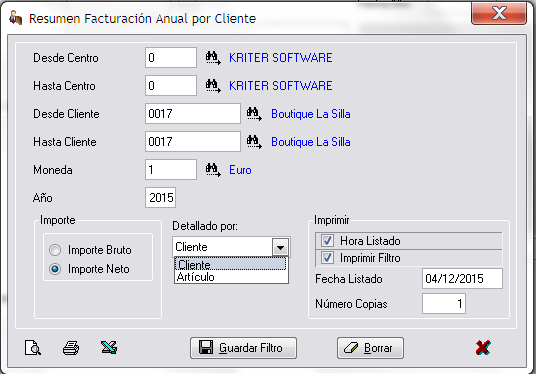
Task: Click the first KRITER SOFTWARE link beside Desde Centro
Action: pyautogui.click(x=281, y=58)
